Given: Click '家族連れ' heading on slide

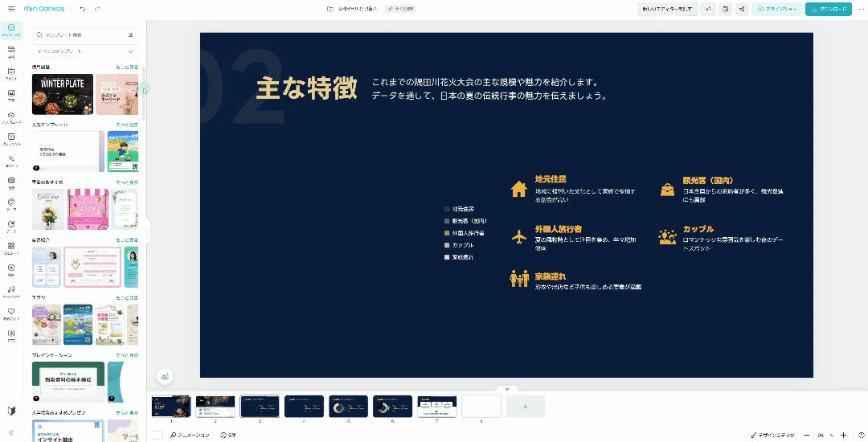Looking at the screenshot, I should tap(551, 276).
